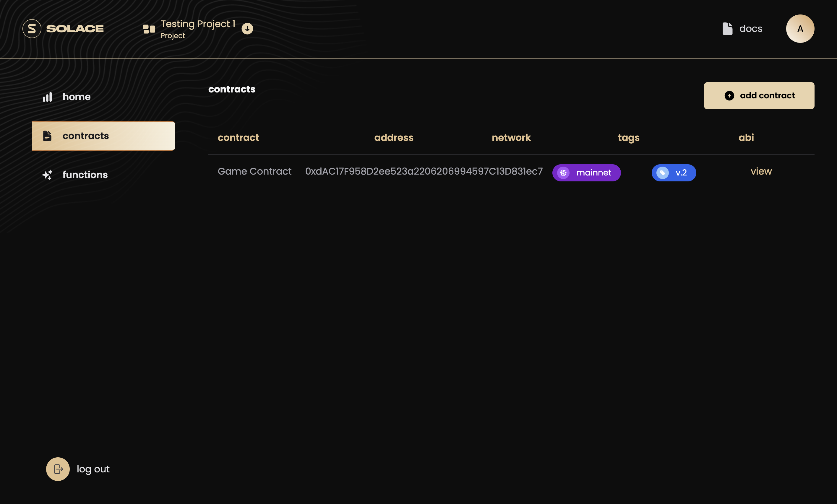Click the v.2 tag badge
Viewport: 837px width, 504px height.
[674, 173]
